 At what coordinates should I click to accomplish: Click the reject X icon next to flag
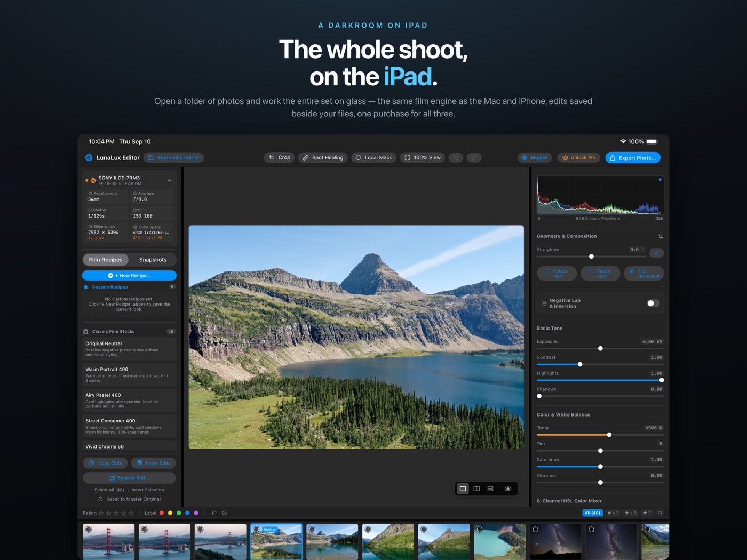224,513
